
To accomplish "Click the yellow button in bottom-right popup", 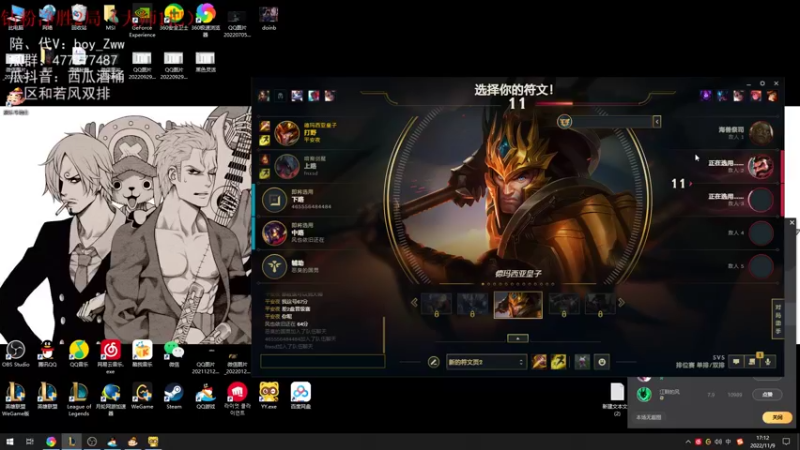I will point(777,417).
